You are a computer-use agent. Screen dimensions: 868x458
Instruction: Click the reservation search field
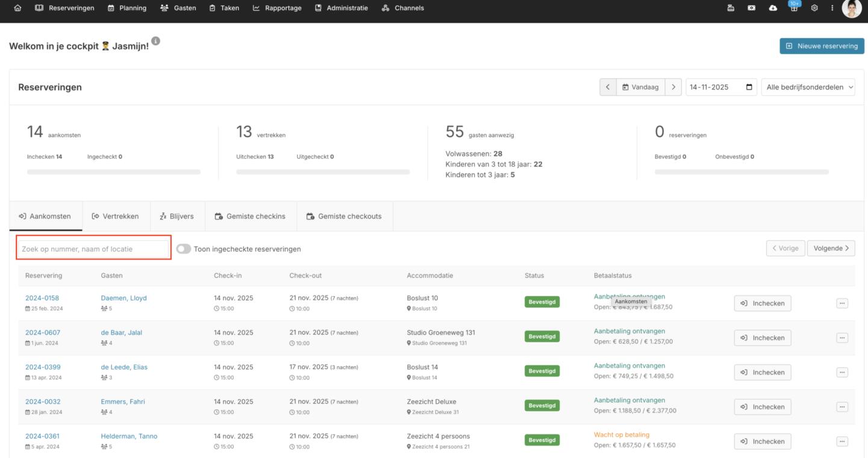click(93, 249)
